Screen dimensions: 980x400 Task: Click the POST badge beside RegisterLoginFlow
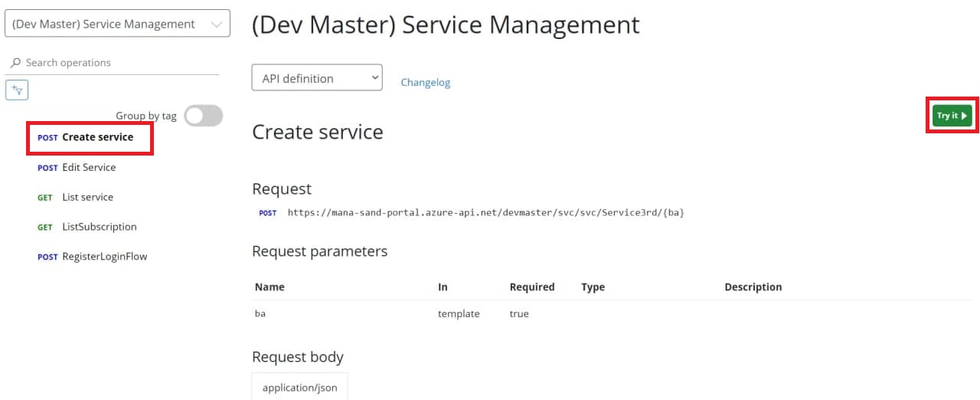[x=47, y=257]
